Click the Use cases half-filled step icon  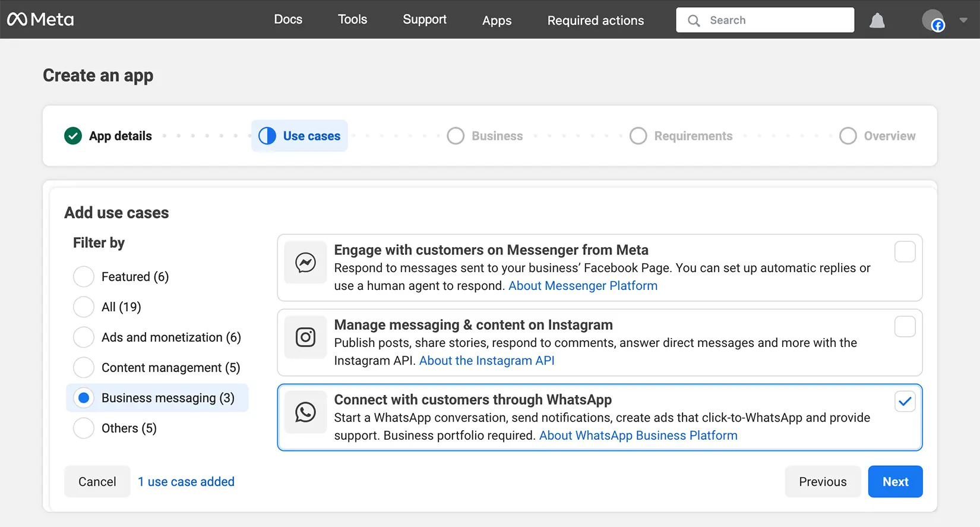tap(267, 136)
